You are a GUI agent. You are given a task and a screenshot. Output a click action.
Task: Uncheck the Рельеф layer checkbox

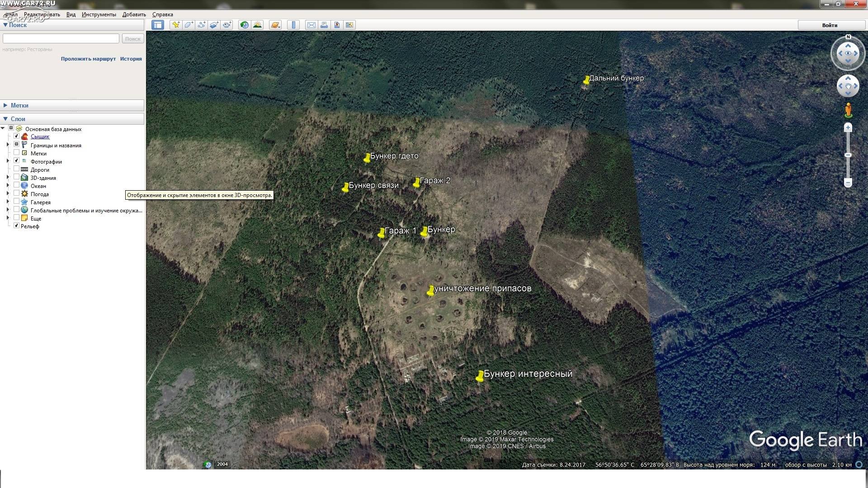[17, 225]
